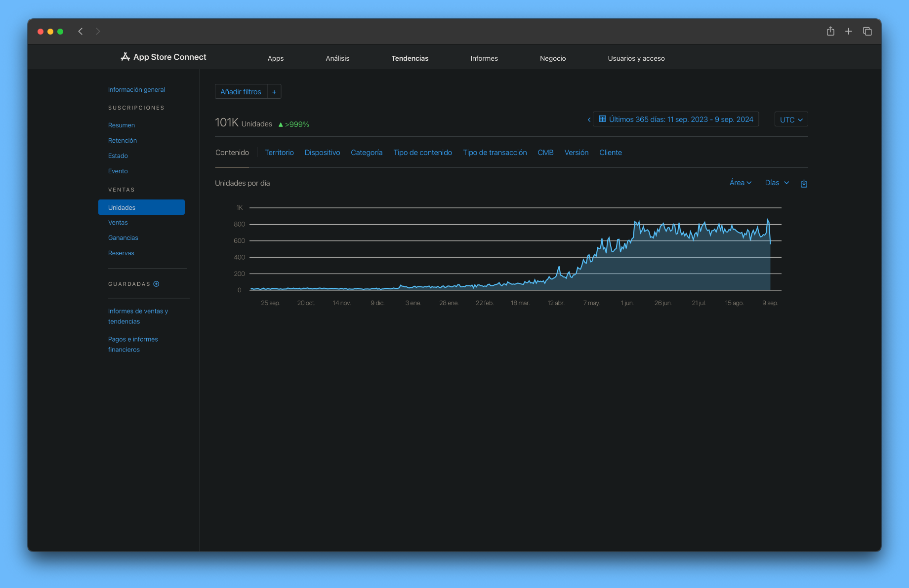Click the left chevron before the date range

tap(589, 119)
